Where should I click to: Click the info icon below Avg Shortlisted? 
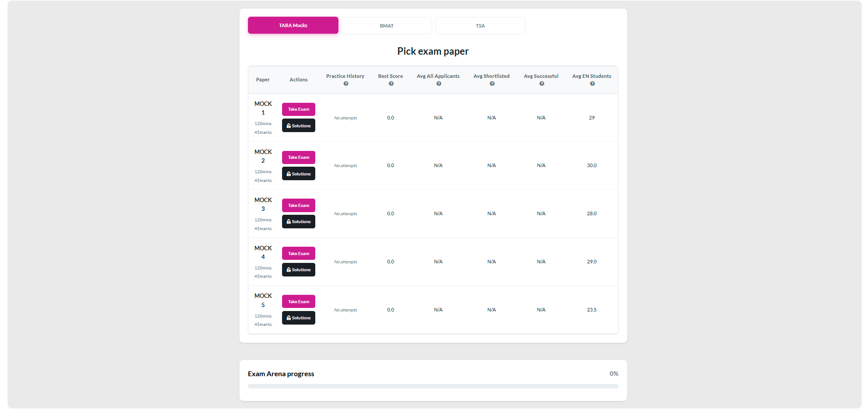(492, 84)
